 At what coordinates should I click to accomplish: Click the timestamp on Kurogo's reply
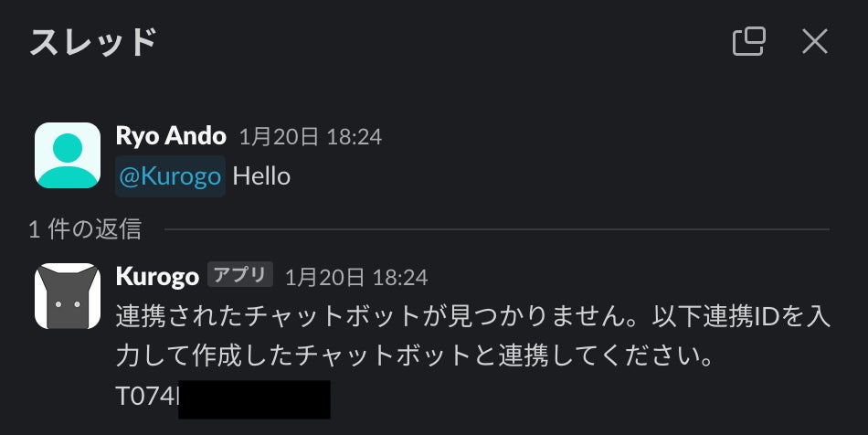pos(355,276)
